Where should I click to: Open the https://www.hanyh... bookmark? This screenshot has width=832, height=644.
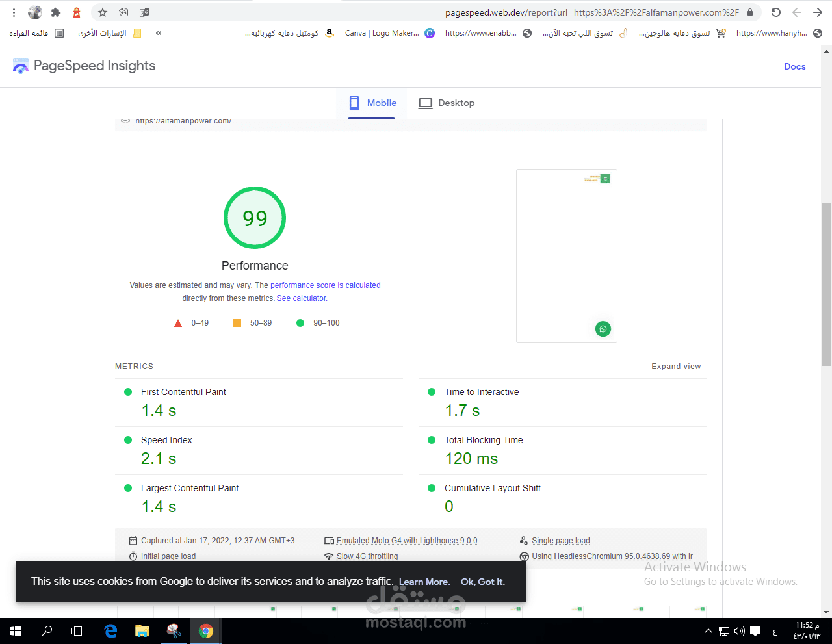click(779, 33)
